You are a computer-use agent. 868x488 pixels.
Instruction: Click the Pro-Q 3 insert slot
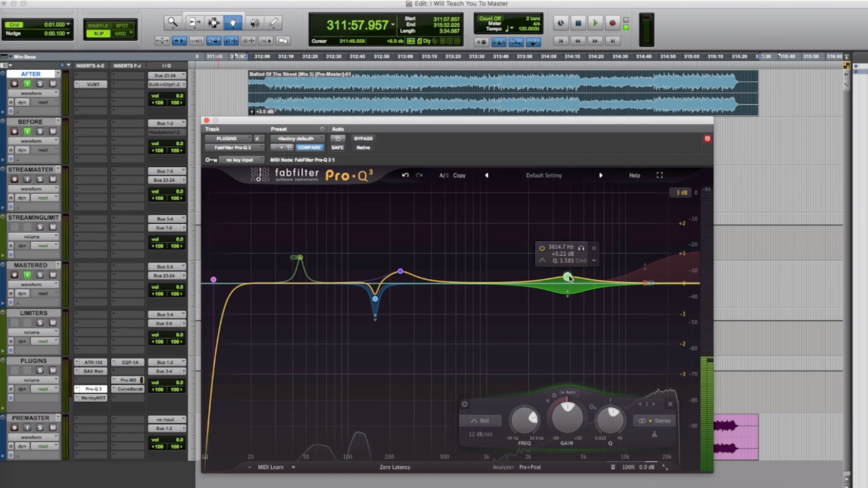pos(93,389)
